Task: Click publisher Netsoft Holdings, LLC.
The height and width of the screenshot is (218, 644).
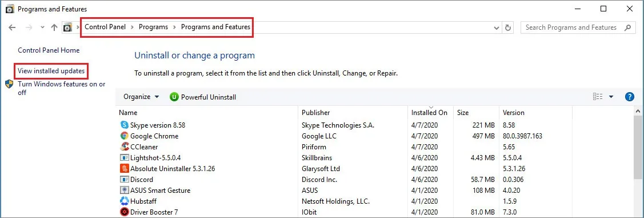Action: (x=335, y=201)
